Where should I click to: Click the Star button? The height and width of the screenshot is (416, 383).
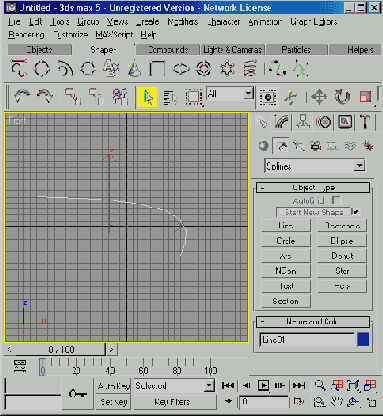click(342, 271)
